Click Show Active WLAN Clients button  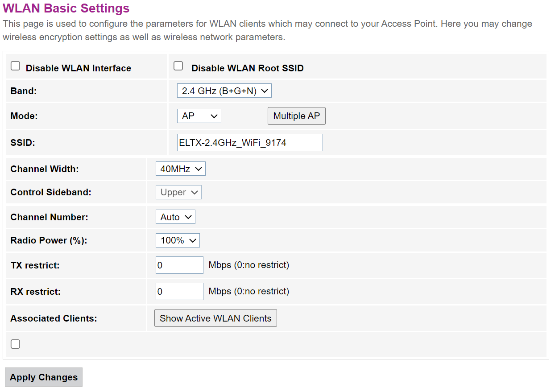(215, 318)
